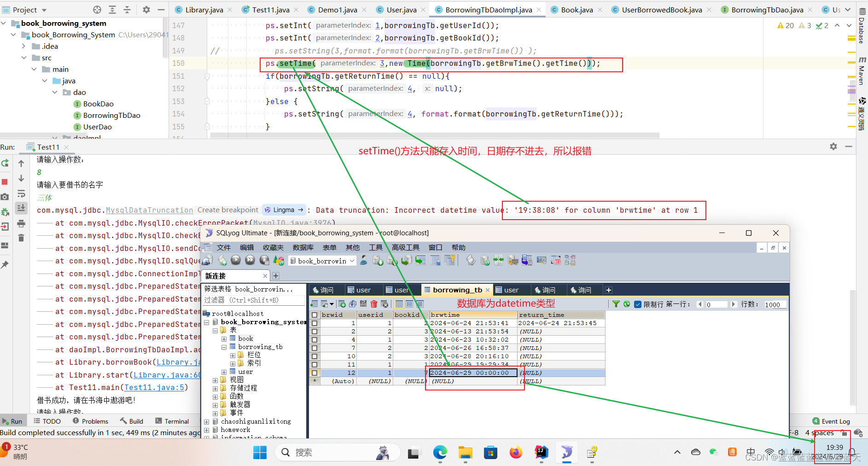This screenshot has width=868, height=466.
Task: Expand chaoshiguanlixitong database in SQLyog
Action: [207, 422]
